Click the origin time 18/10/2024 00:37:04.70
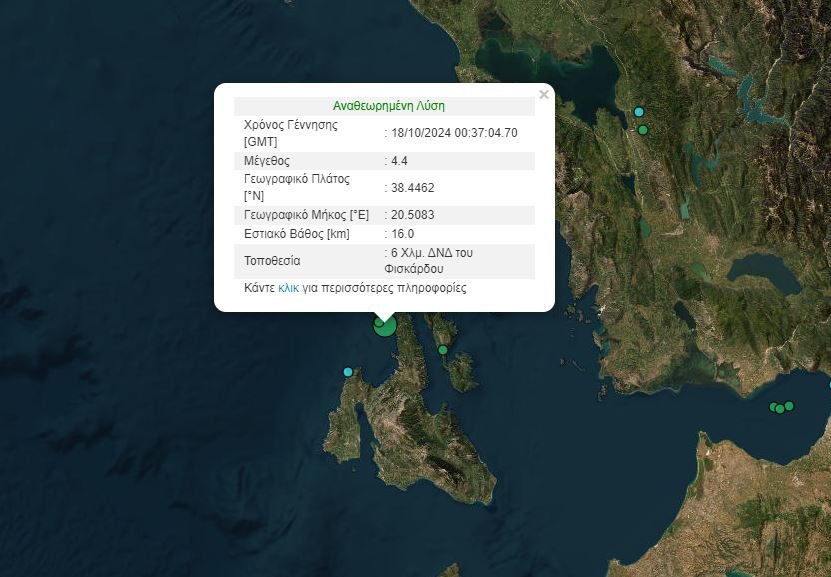 (454, 133)
